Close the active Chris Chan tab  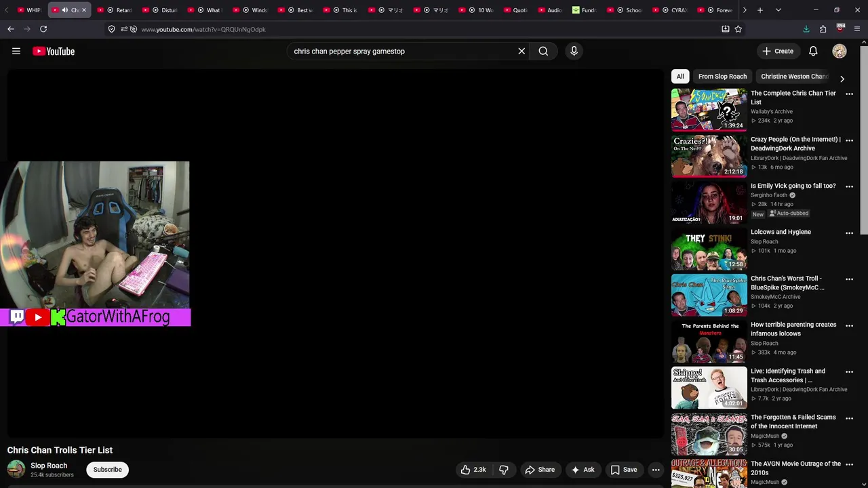(x=84, y=10)
